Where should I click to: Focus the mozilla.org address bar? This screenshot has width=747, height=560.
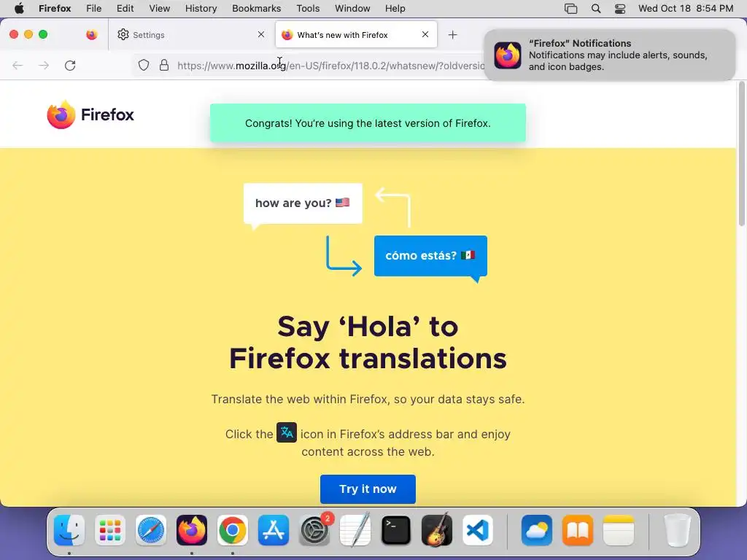coord(330,66)
